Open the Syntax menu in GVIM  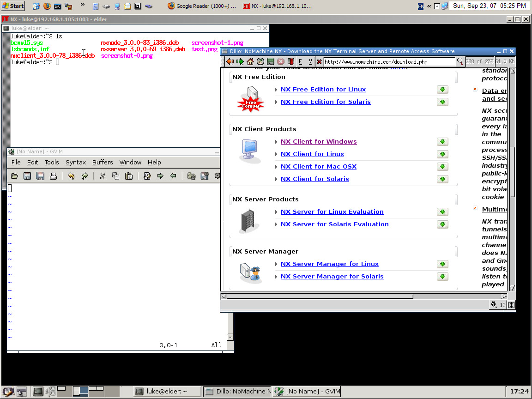[76, 162]
